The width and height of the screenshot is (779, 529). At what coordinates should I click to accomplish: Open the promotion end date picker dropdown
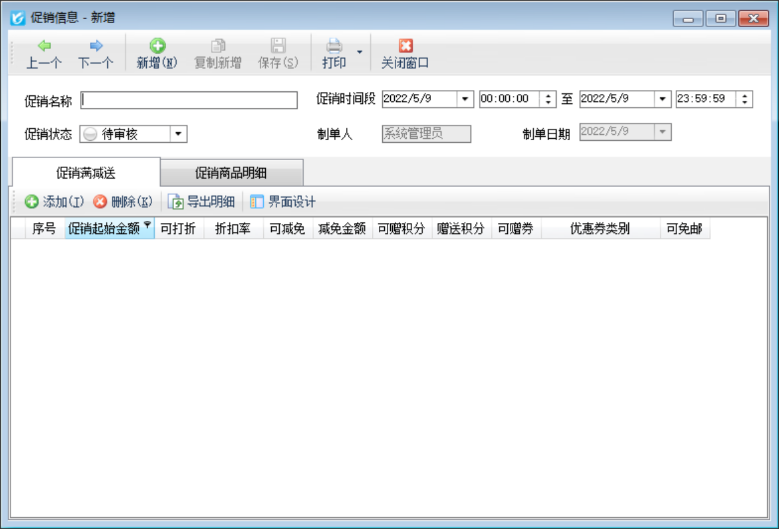[x=662, y=99]
